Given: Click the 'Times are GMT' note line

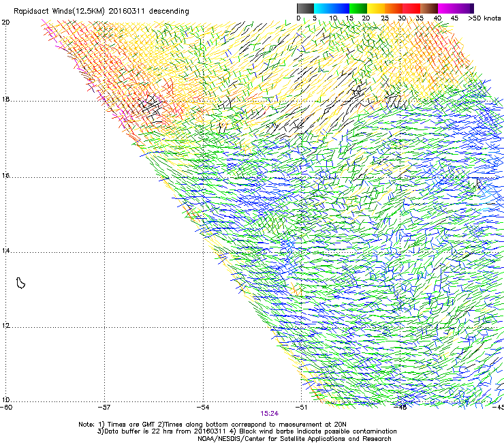Looking at the screenshot, I should coord(212,425).
